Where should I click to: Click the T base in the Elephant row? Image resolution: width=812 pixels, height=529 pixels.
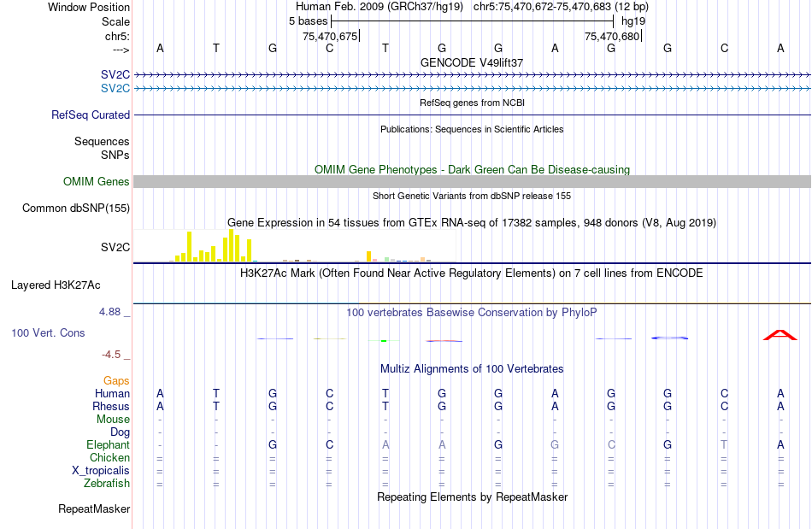tap(724, 444)
